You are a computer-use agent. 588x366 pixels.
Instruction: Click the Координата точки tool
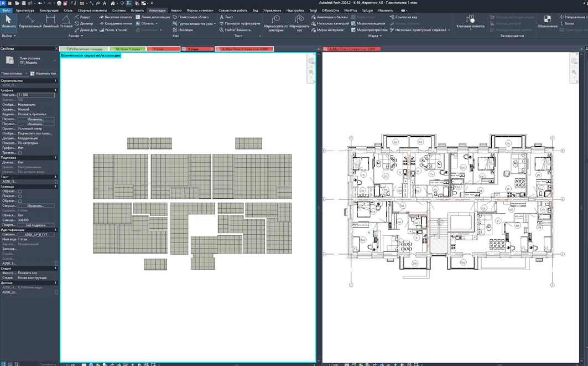pos(116,23)
